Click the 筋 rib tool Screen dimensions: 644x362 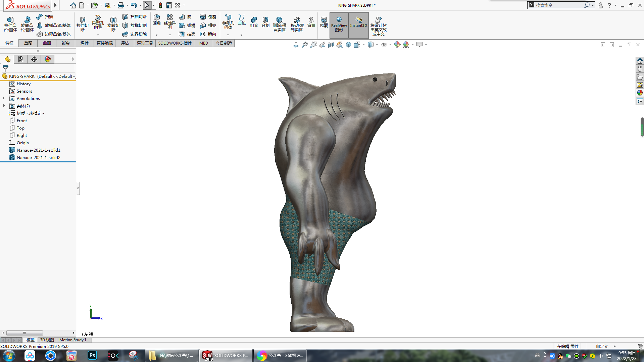pos(185,16)
